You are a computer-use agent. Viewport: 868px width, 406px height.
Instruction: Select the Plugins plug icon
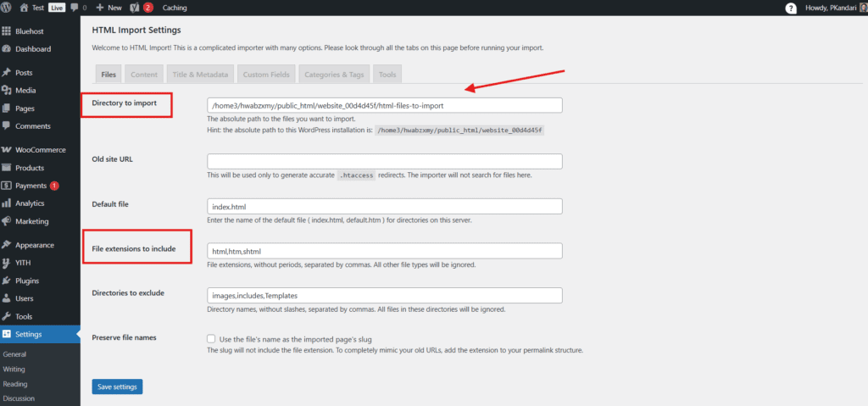tap(7, 281)
